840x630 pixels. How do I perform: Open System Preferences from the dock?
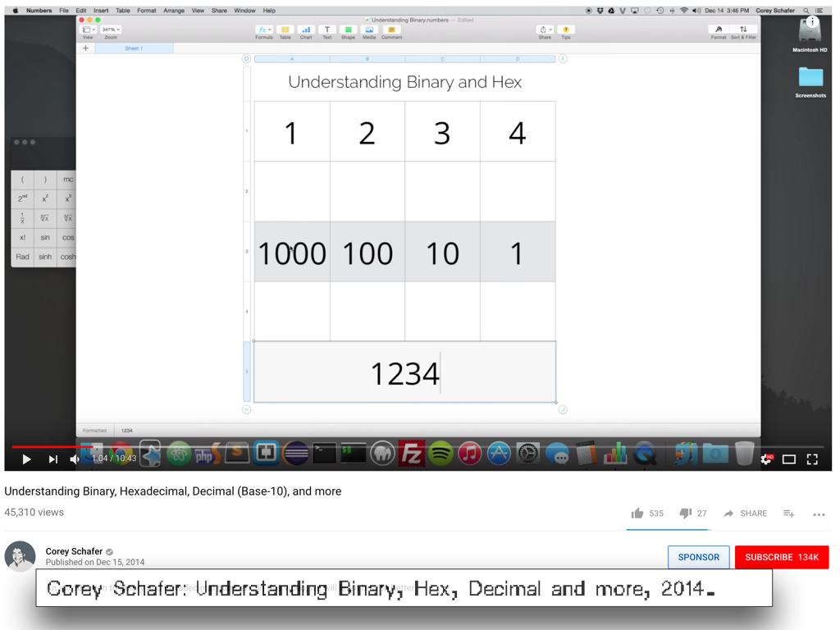(527, 454)
